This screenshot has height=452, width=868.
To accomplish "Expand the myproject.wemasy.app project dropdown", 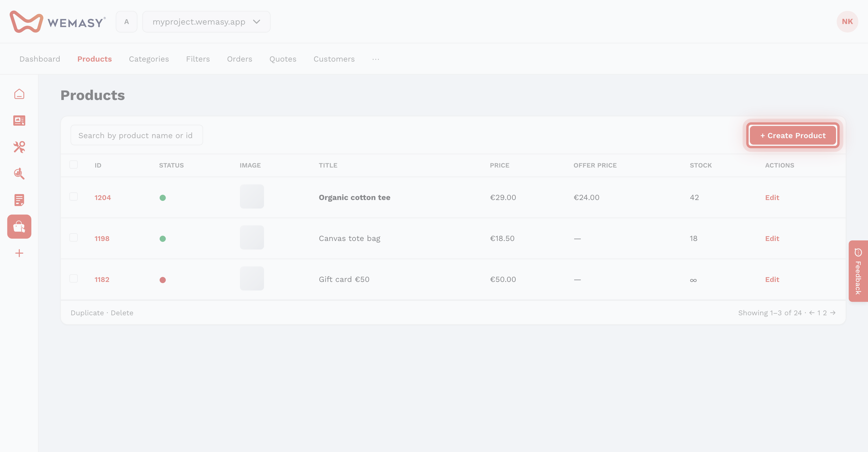I will 206,21.
